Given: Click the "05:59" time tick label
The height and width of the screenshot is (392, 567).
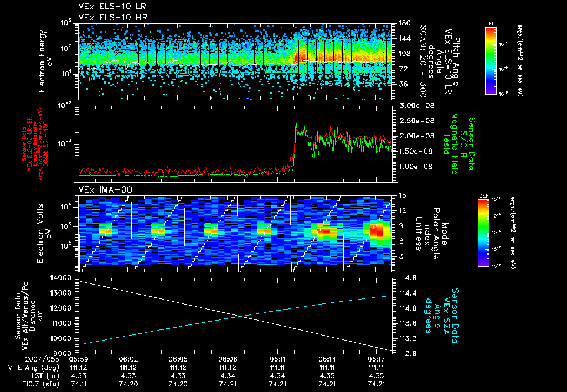Looking at the screenshot, I should [79, 359].
